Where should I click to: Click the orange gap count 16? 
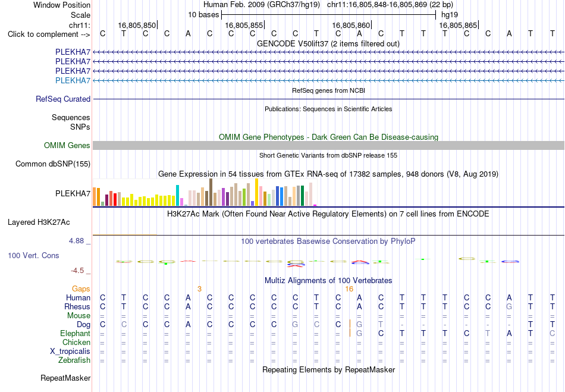[349, 289]
